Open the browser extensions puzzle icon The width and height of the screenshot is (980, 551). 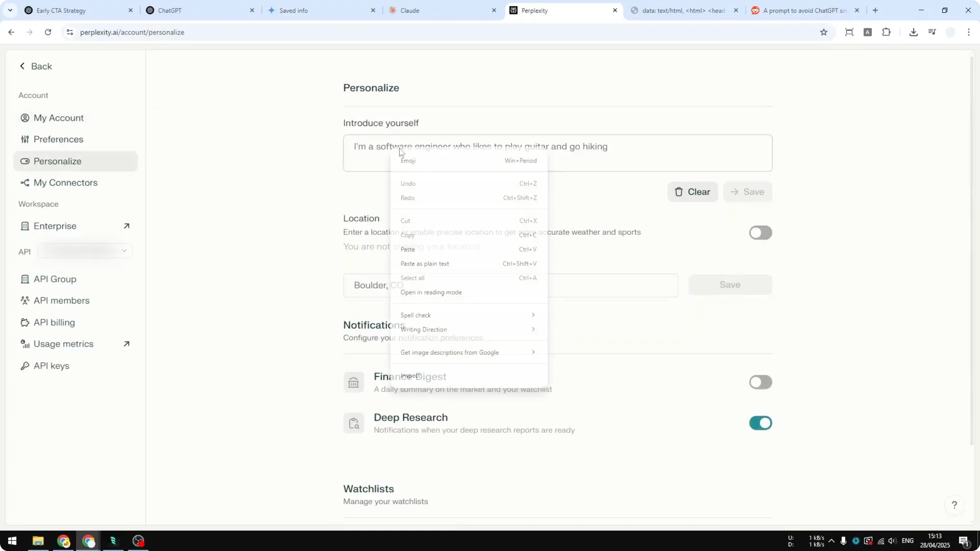tap(887, 32)
